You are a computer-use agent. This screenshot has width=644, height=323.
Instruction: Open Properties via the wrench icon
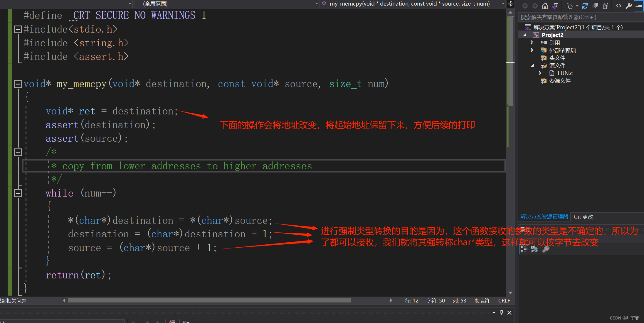coord(629,6)
